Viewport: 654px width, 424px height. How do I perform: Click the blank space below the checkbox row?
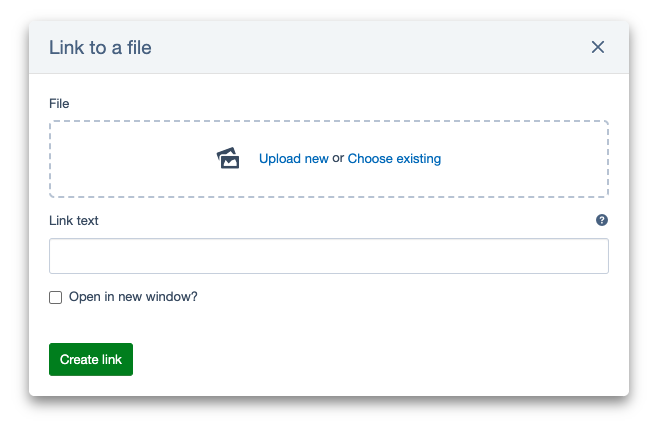click(x=328, y=322)
